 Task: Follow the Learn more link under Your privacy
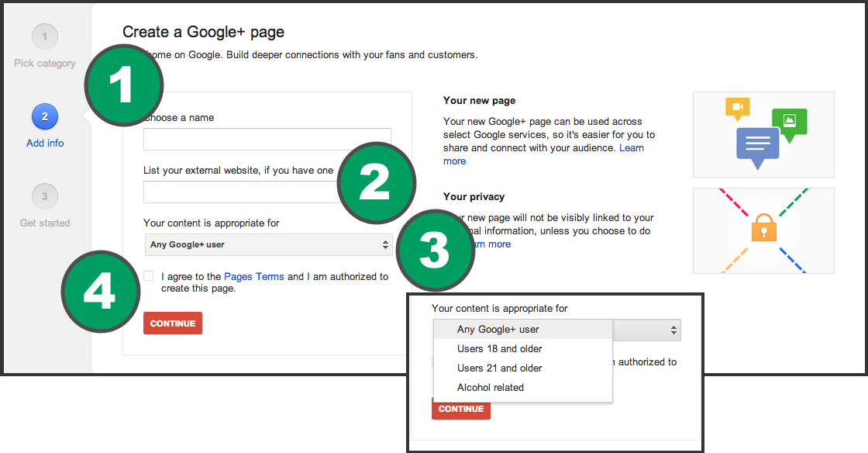[x=493, y=244]
